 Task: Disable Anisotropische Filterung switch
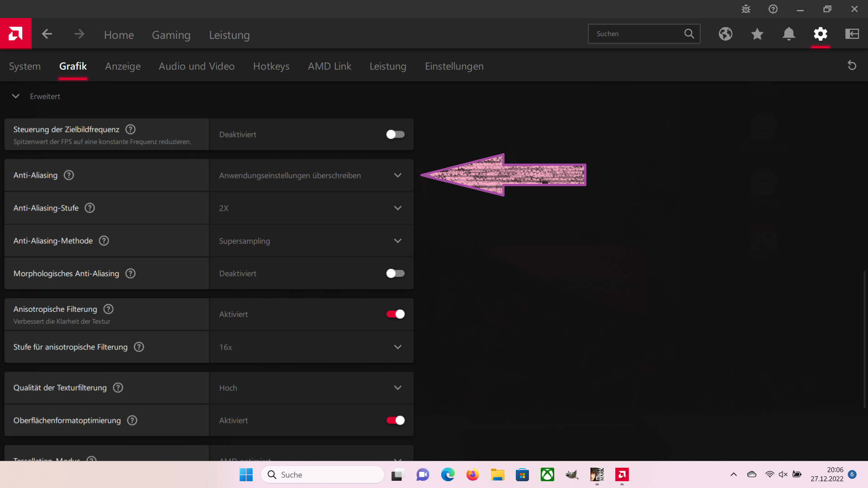pos(395,314)
